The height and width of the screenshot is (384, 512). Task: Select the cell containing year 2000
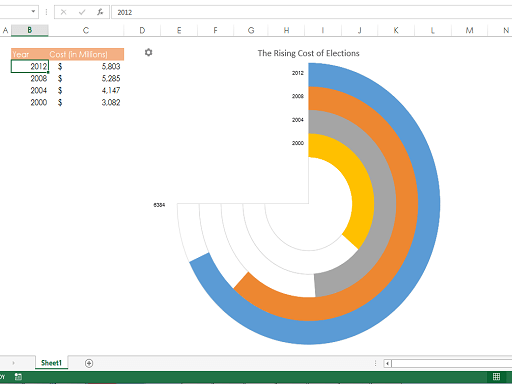point(30,102)
